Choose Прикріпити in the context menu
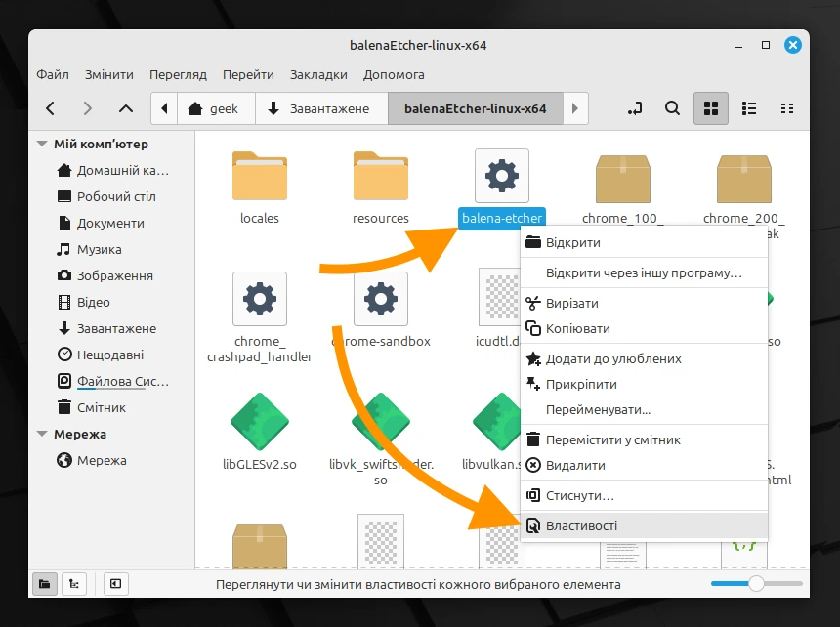The width and height of the screenshot is (840, 627). coord(644,385)
